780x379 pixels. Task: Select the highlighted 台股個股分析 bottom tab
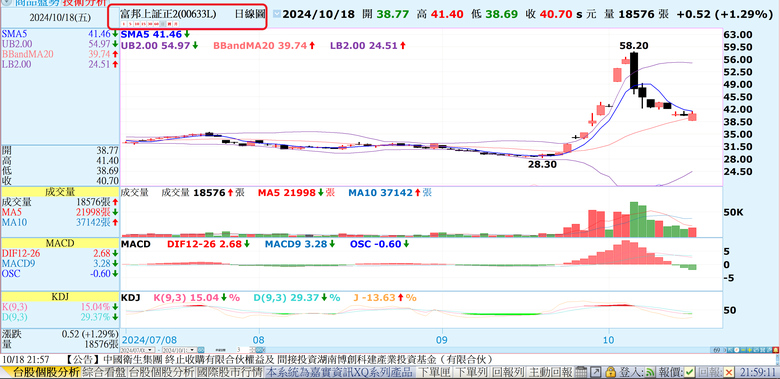pyautogui.click(x=46, y=373)
